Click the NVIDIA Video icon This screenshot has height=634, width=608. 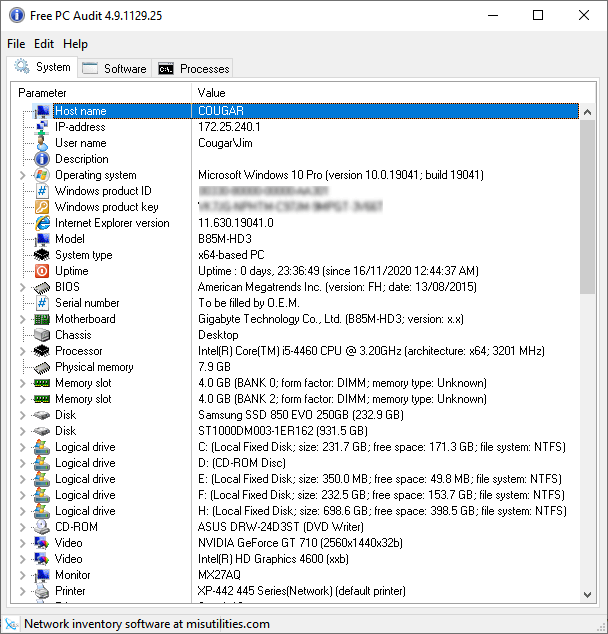[x=42, y=543]
